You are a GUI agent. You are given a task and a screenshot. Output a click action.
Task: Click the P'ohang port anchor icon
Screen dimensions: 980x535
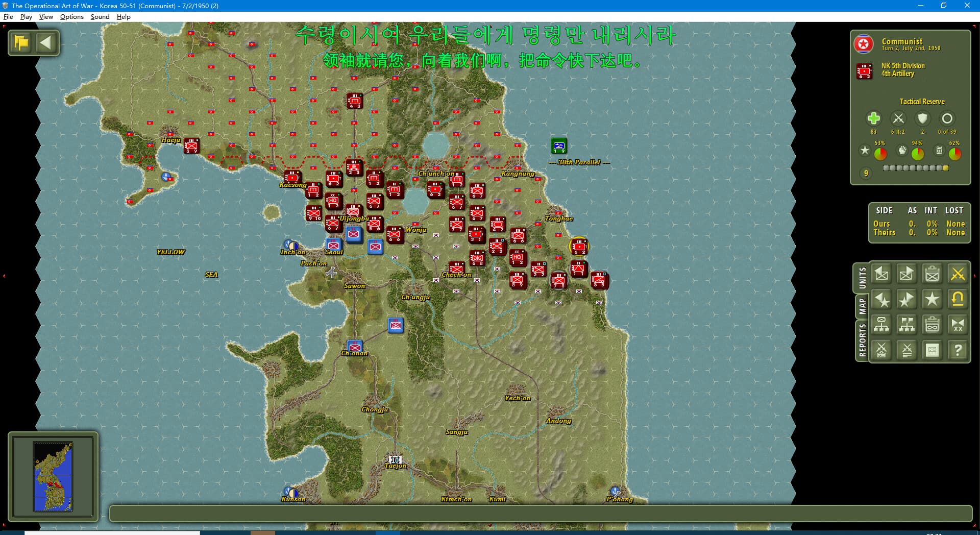pyautogui.click(x=615, y=492)
